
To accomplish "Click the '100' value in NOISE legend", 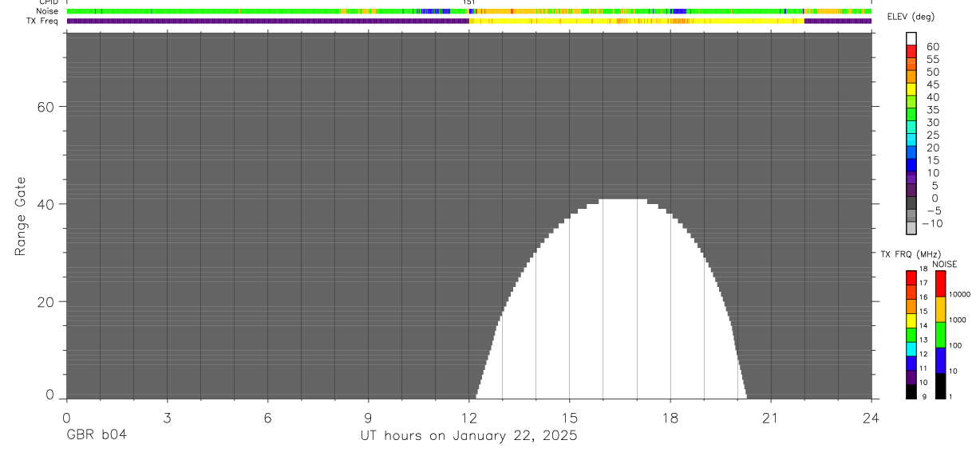I will click(954, 345).
